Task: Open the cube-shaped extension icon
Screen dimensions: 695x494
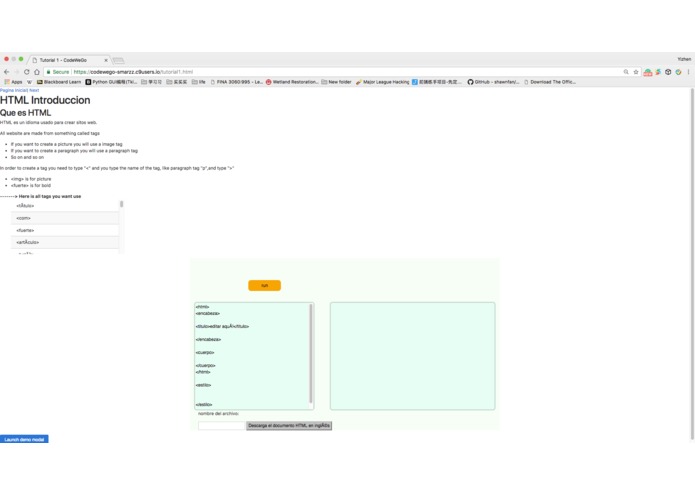Action: (668, 72)
